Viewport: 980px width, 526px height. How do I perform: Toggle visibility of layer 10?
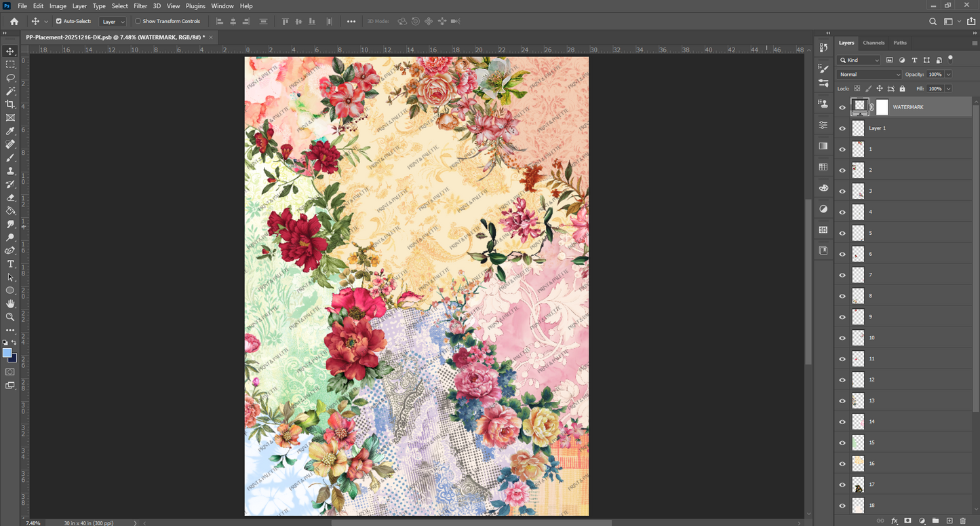pos(842,337)
